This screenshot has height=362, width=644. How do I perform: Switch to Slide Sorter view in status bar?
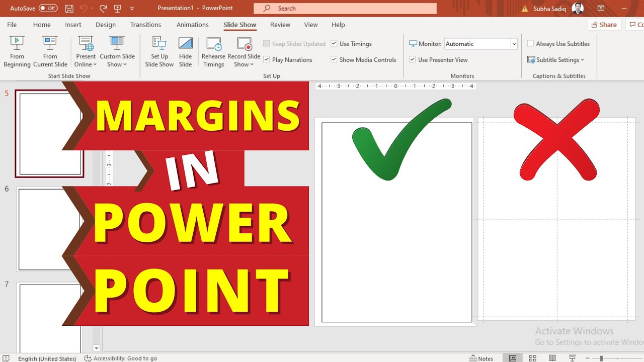[x=532, y=358]
